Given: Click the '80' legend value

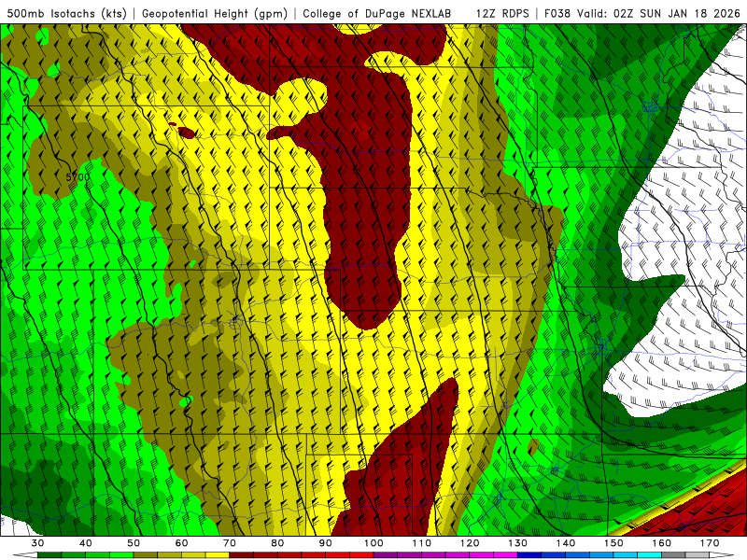Looking at the screenshot, I should tap(277, 543).
